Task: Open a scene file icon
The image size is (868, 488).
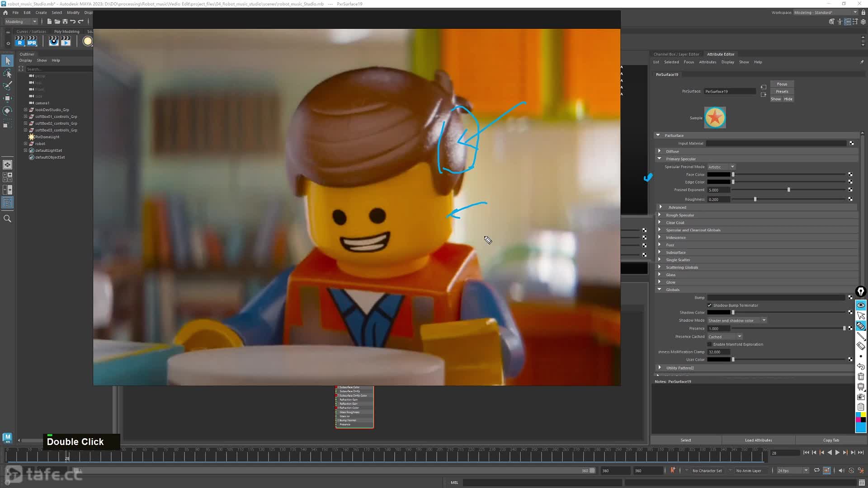Action: pos(57,22)
